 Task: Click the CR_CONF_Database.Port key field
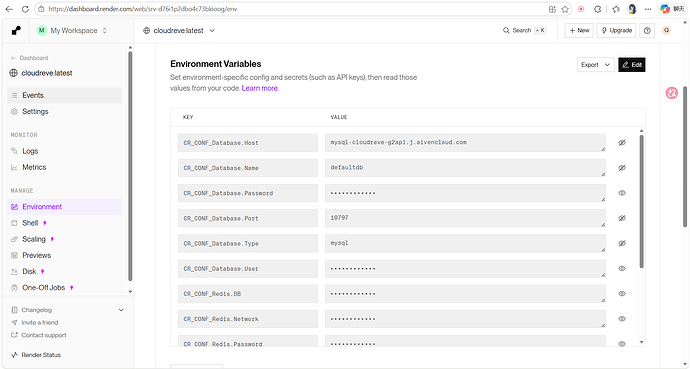pos(248,218)
